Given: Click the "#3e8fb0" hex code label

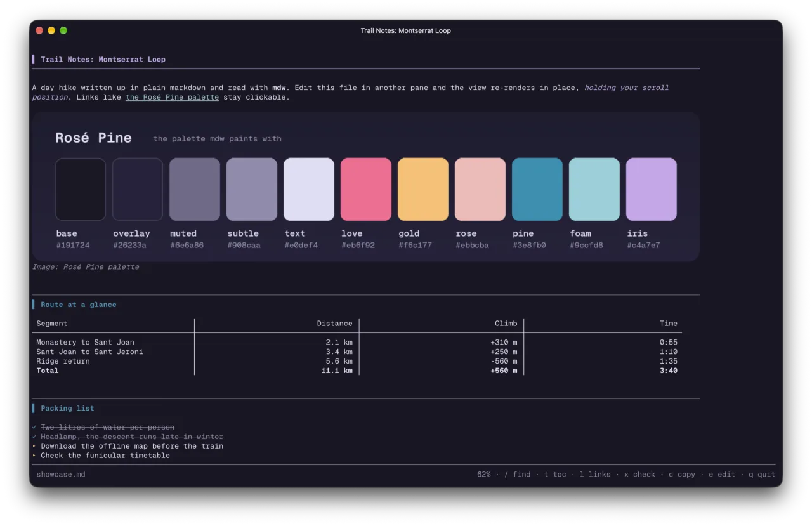Looking at the screenshot, I should [529, 246].
